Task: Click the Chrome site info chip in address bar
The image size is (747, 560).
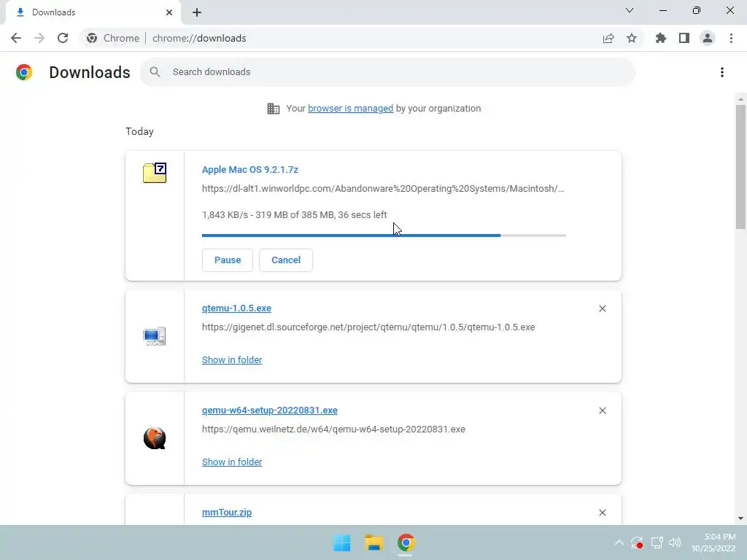Action: [113, 38]
